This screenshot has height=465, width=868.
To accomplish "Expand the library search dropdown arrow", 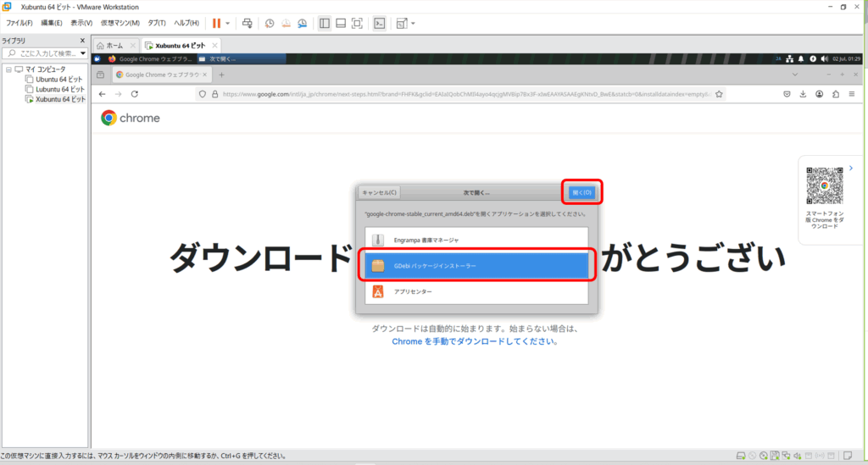I will click(x=82, y=53).
